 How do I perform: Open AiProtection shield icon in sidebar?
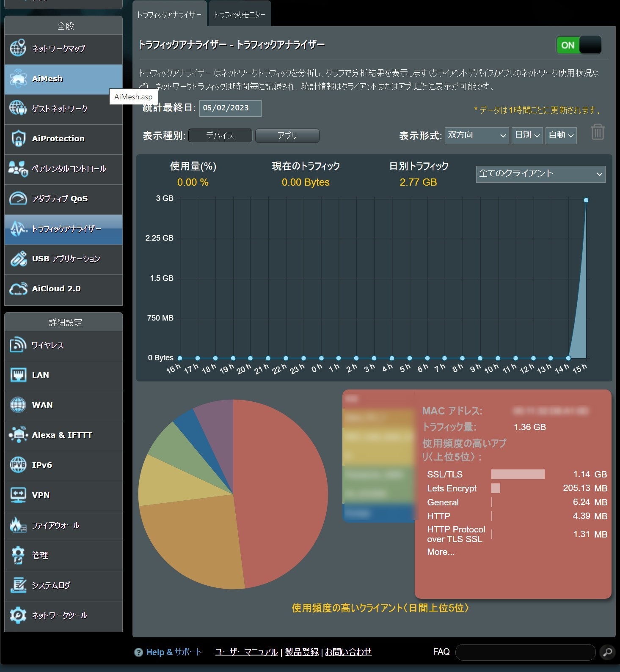coord(18,139)
